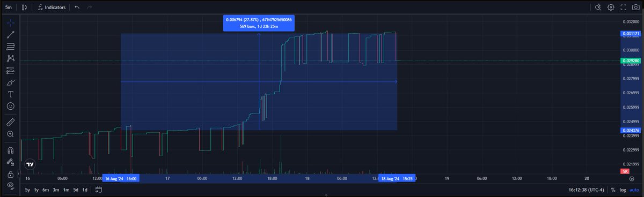Image resolution: width=644 pixels, height=197 pixels.
Task: Set the date range to 5d
Action: coord(76,190)
